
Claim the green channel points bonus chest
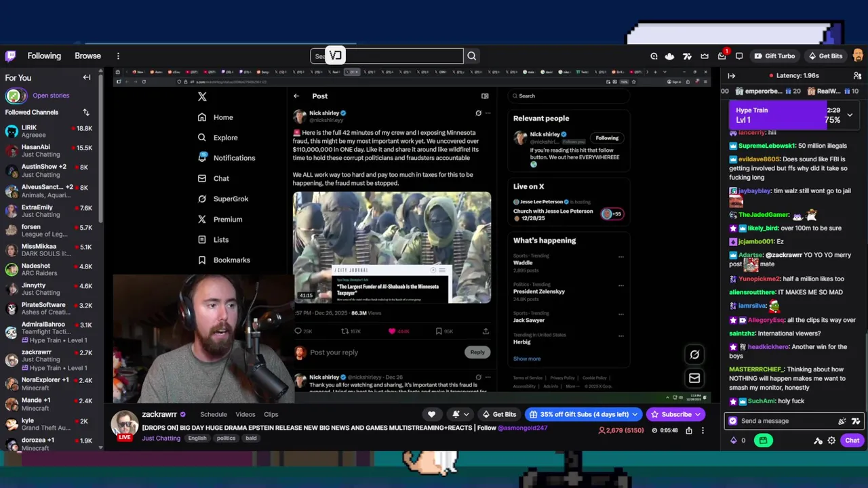[763, 441]
